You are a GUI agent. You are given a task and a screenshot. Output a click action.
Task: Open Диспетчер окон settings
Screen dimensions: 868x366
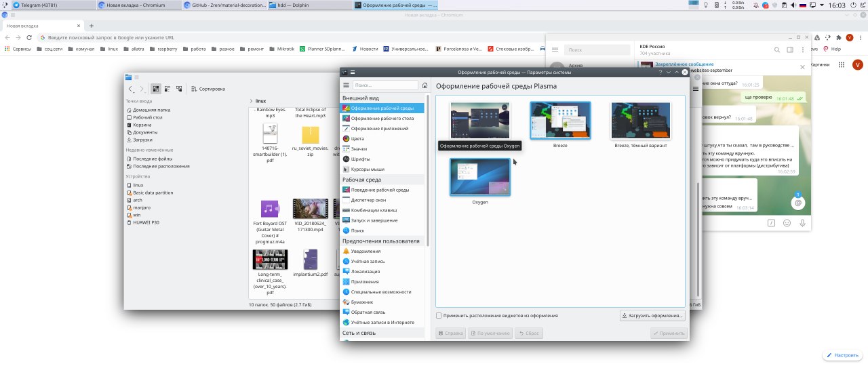383,200
